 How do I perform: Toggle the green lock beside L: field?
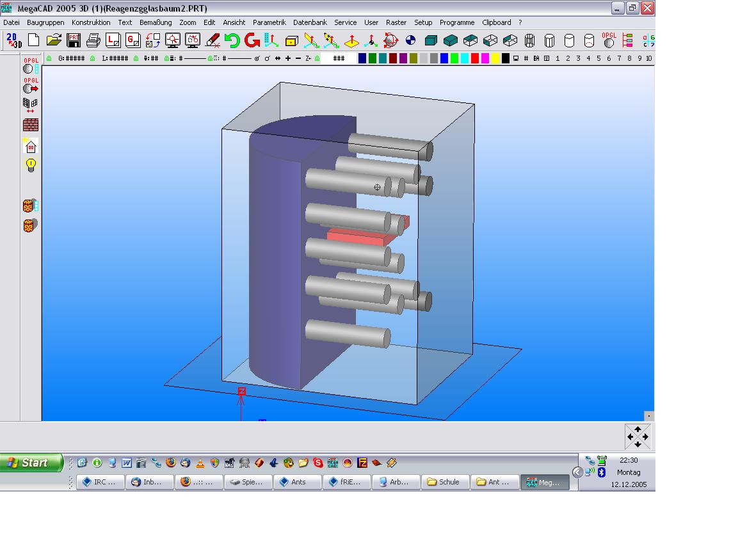point(93,58)
